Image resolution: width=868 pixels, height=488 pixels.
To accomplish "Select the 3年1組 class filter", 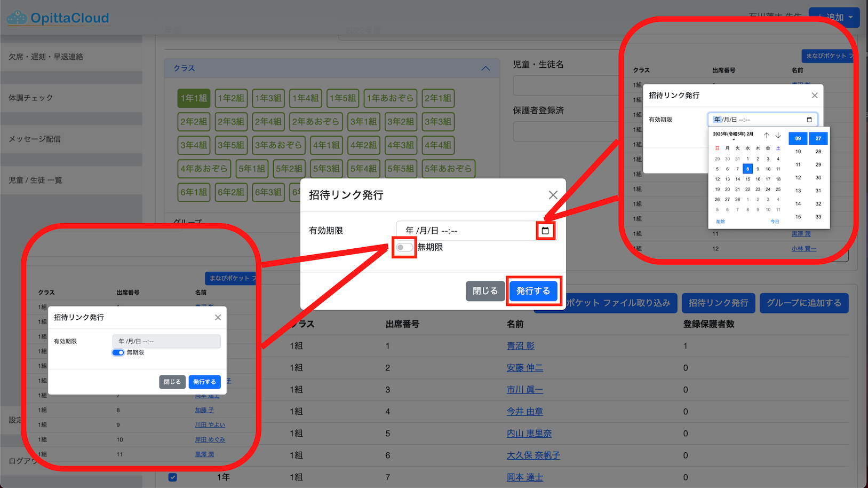I will point(363,122).
